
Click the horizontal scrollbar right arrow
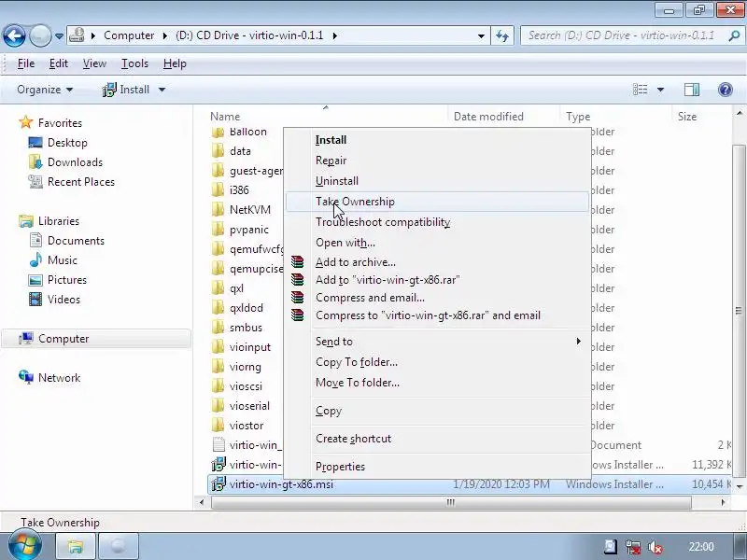(x=723, y=502)
